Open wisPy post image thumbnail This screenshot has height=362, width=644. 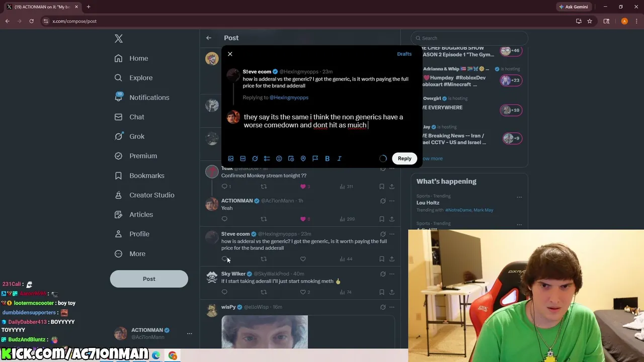click(265, 332)
